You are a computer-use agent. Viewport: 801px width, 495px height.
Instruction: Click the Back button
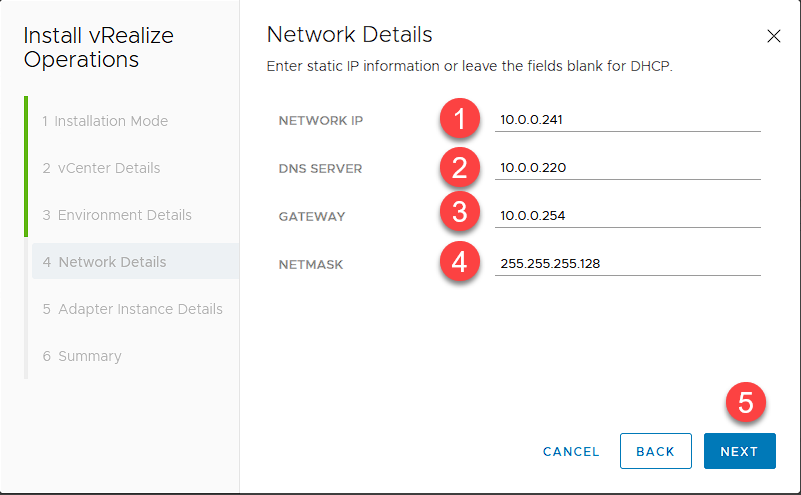(x=655, y=451)
